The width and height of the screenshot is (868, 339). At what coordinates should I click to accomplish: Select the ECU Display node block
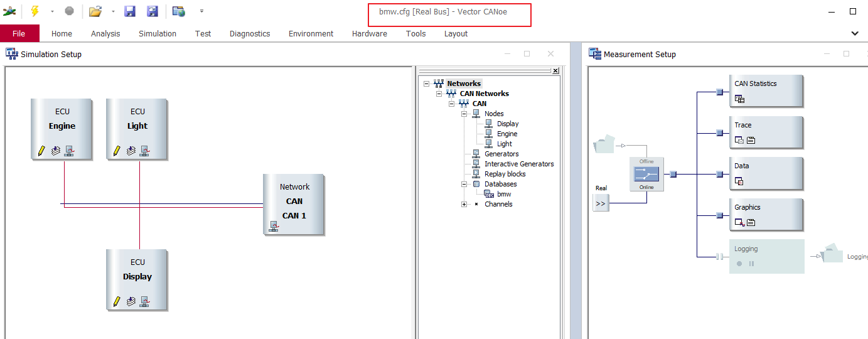tap(137, 279)
